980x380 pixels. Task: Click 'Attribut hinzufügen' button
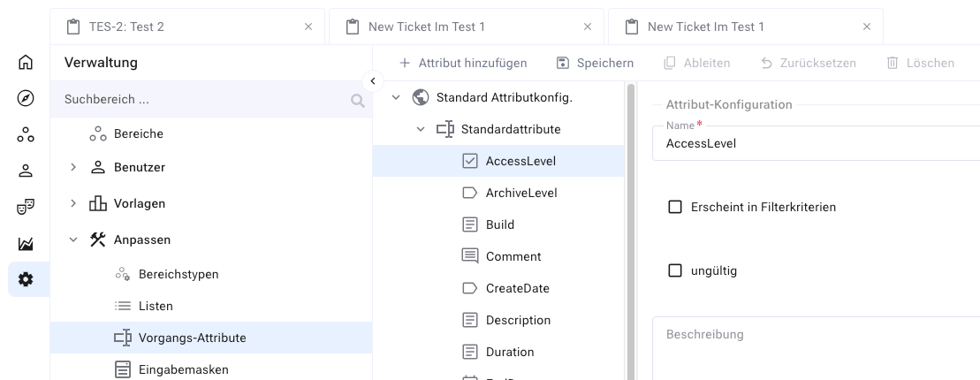tap(463, 63)
